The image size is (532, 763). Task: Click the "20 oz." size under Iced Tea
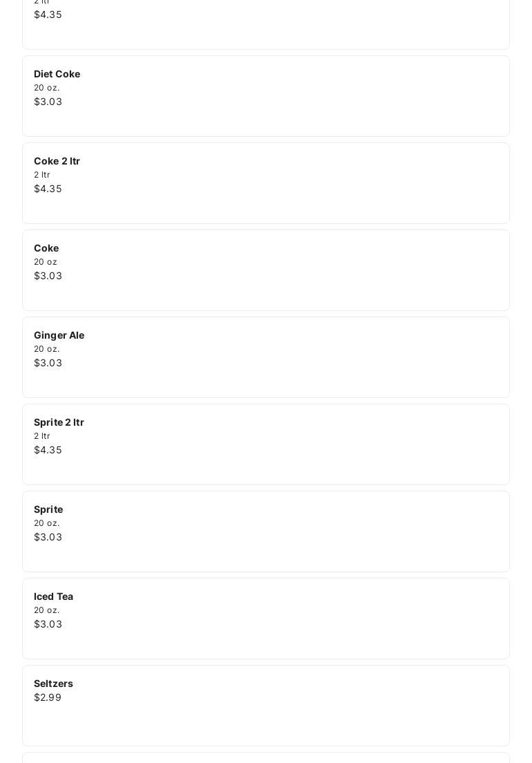46,610
